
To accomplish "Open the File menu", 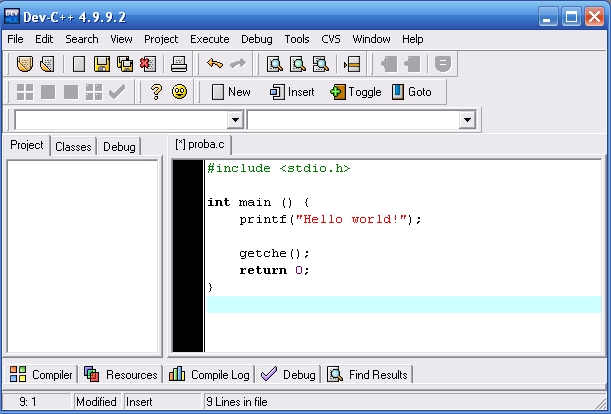I will (x=16, y=39).
